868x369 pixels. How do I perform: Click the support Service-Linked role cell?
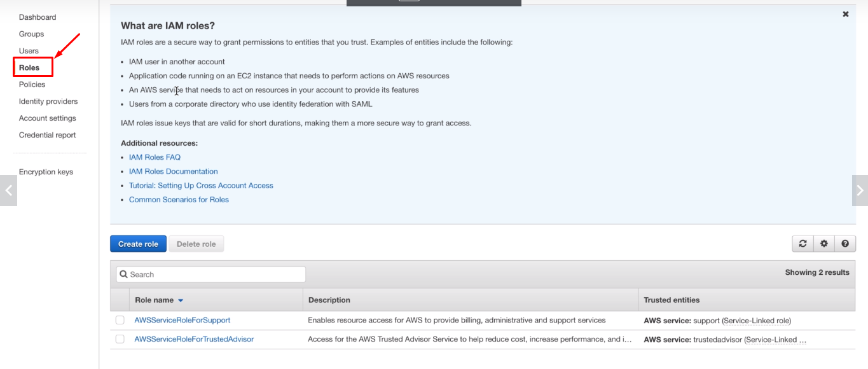(x=717, y=321)
